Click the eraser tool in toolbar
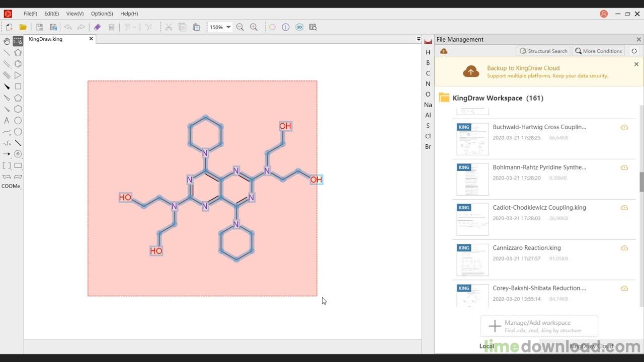 pyautogui.click(x=97, y=27)
